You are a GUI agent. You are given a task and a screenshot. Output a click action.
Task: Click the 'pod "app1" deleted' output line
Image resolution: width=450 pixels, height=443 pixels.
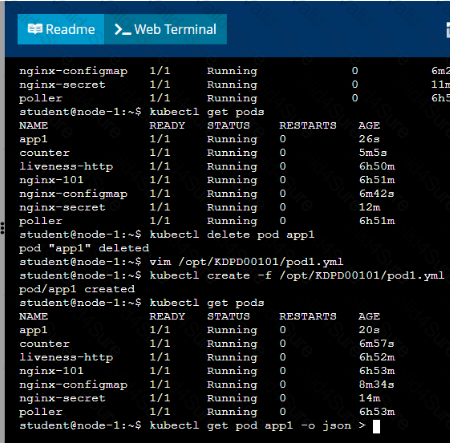click(84, 248)
